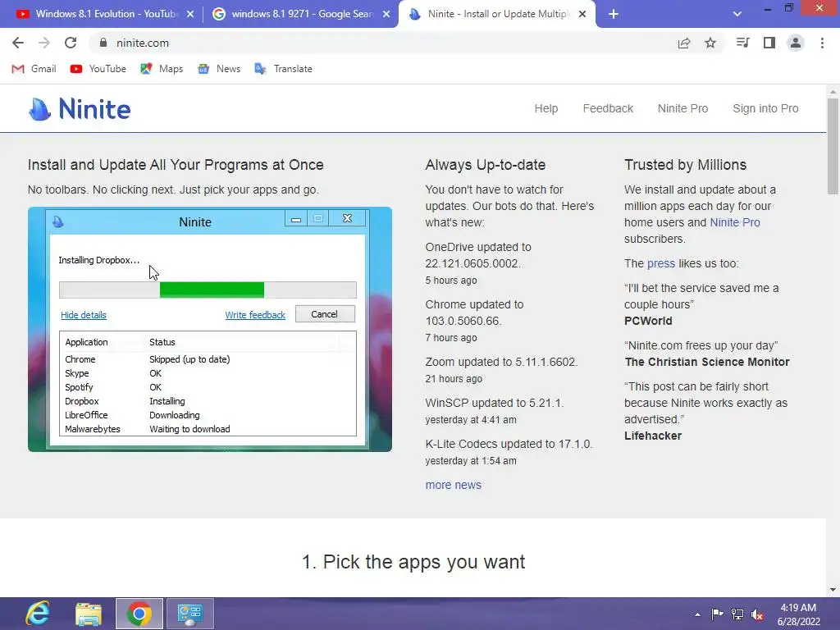The image size is (840, 630).
Task: Share this page via share icon
Action: pyautogui.click(x=684, y=43)
